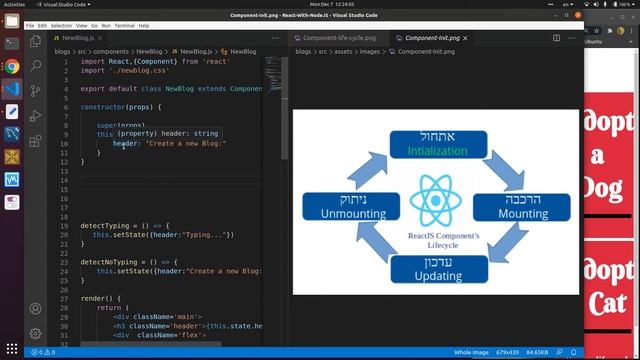This screenshot has height=360, width=640.
Task: Open the toggle-switch app icon in dock
Action: coord(12,202)
